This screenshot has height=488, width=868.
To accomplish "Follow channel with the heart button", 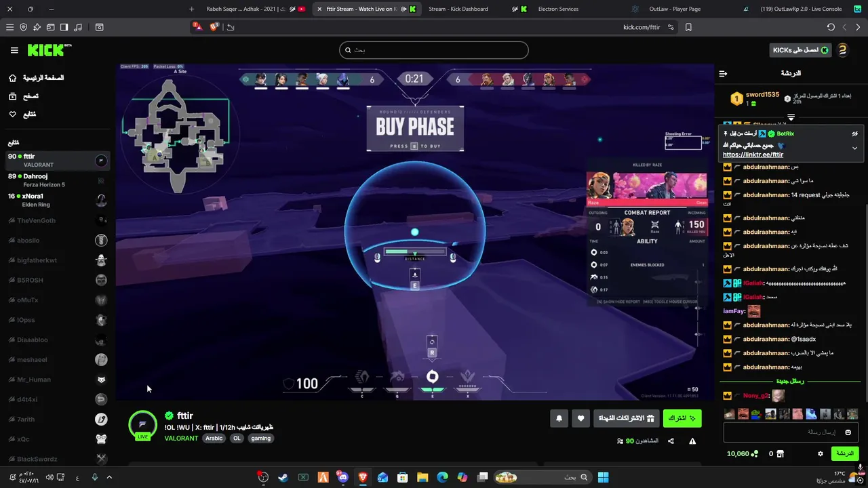I will tap(580, 418).
